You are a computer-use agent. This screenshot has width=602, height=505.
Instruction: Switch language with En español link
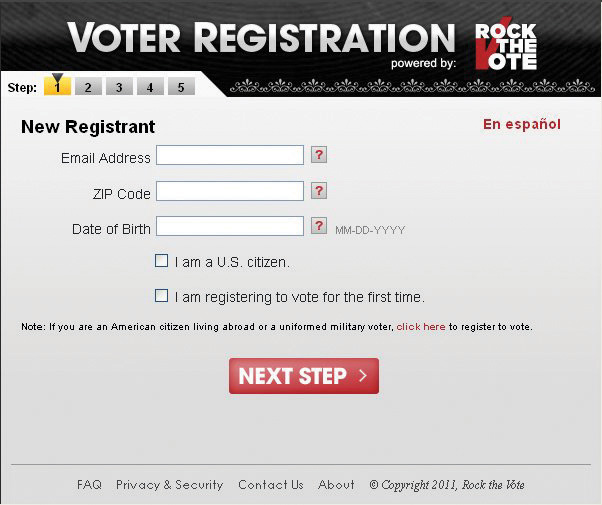tap(522, 124)
